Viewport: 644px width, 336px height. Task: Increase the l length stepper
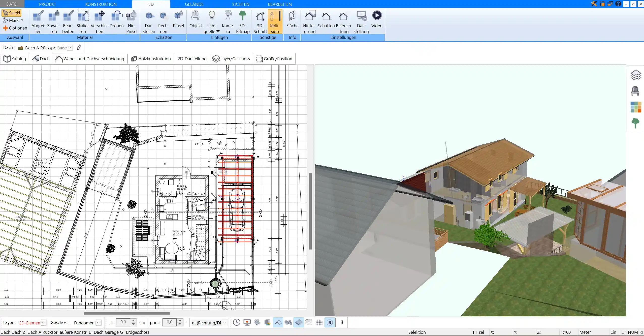point(134,321)
